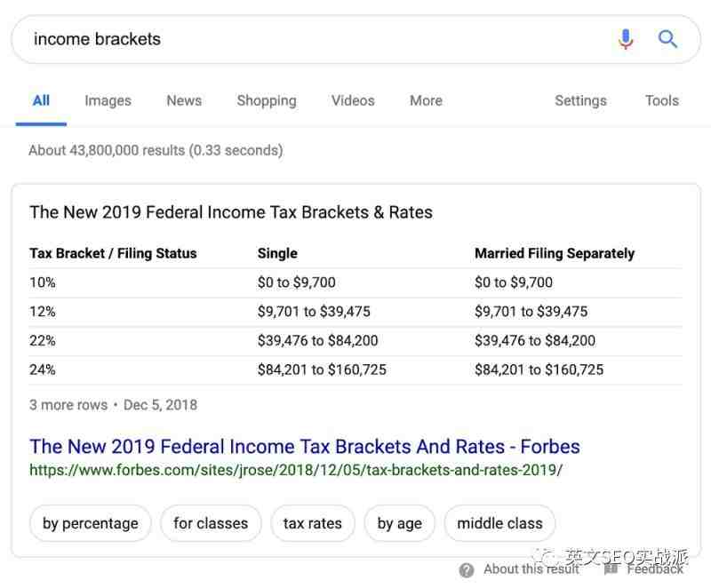Choose the "for classes" suggestion chip

tap(211, 523)
